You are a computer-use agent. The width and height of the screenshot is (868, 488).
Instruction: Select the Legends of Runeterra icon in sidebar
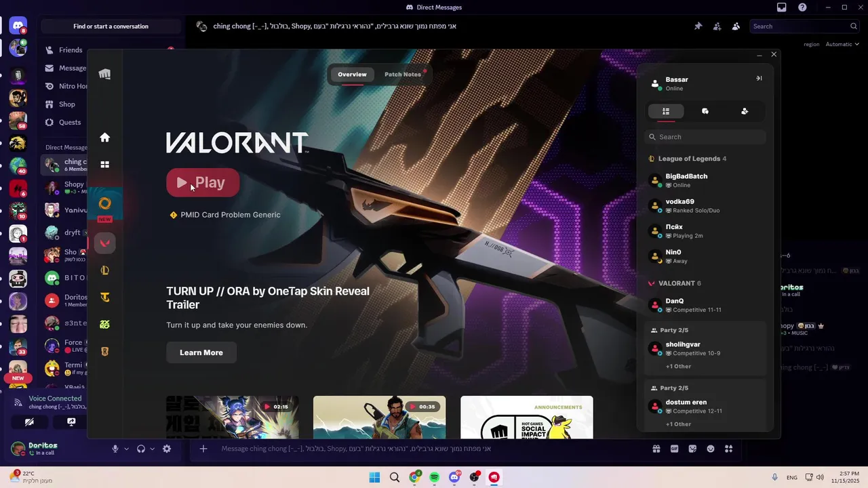click(104, 352)
